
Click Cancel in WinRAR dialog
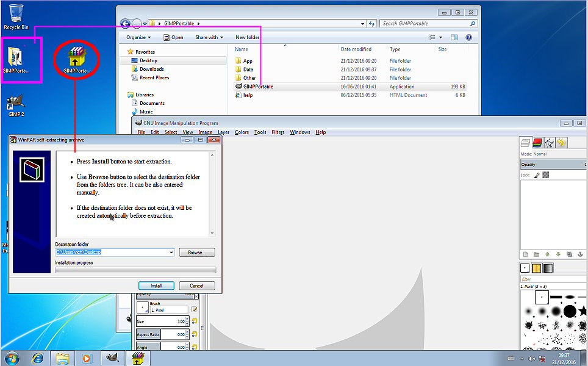coord(197,285)
